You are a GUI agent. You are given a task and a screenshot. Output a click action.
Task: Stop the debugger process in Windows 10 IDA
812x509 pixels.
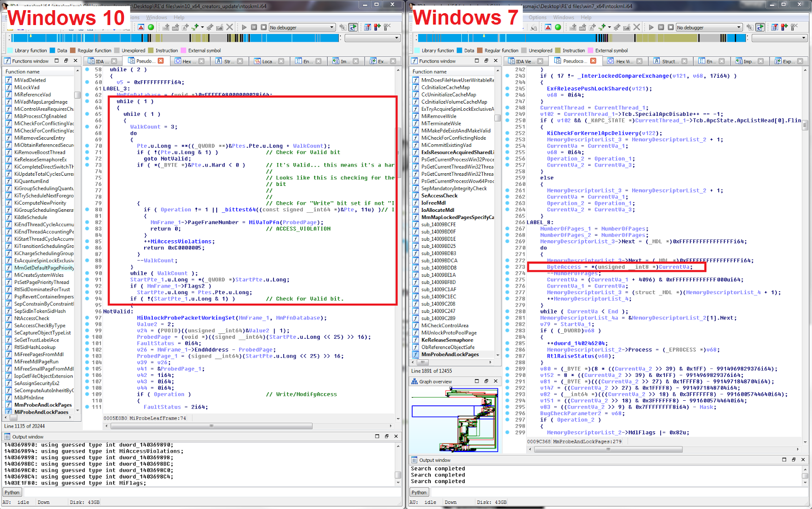click(x=263, y=27)
